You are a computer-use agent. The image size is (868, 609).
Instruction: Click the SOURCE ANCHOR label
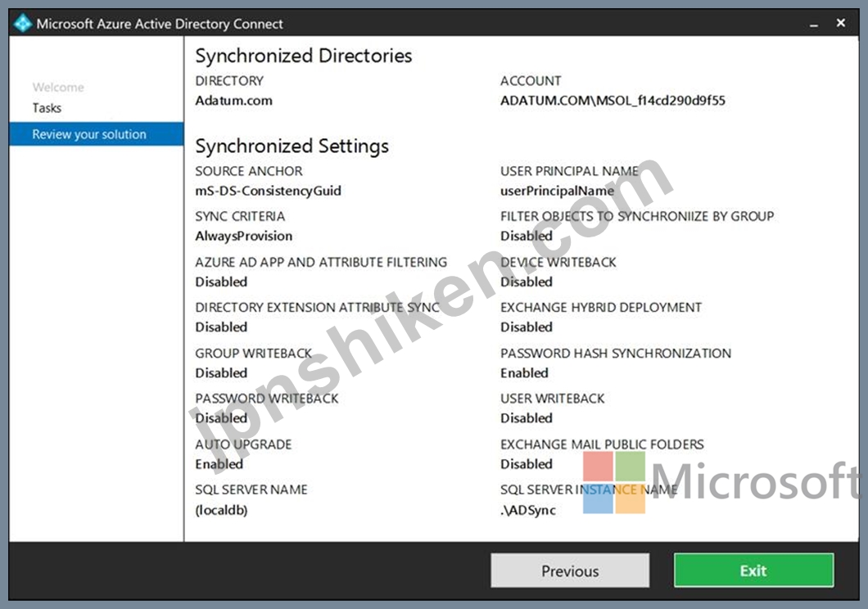point(249,171)
